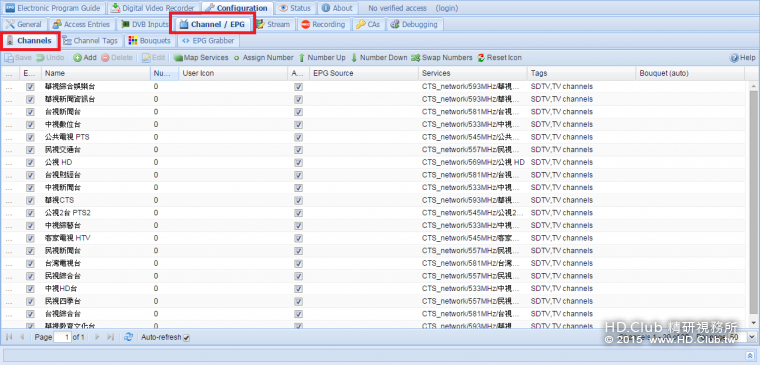This screenshot has width=760, height=365.
Task: Go to the last page
Action: point(110,337)
